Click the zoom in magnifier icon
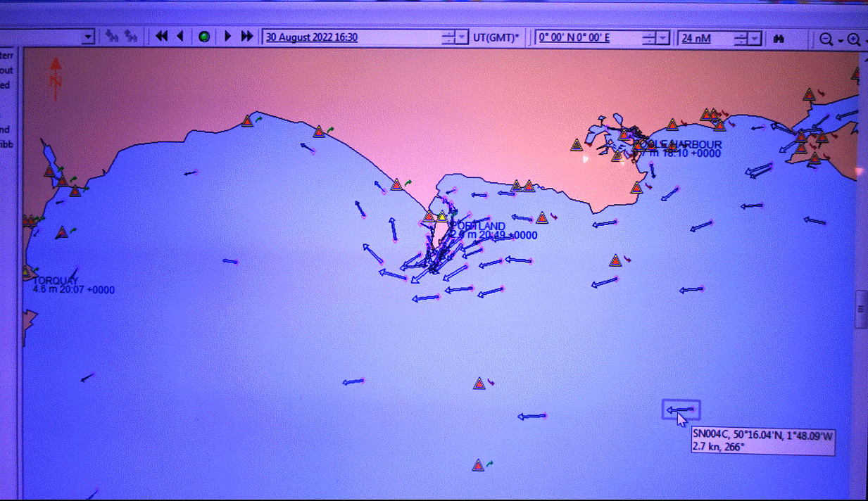The height and width of the screenshot is (501, 868). pyautogui.click(x=853, y=39)
